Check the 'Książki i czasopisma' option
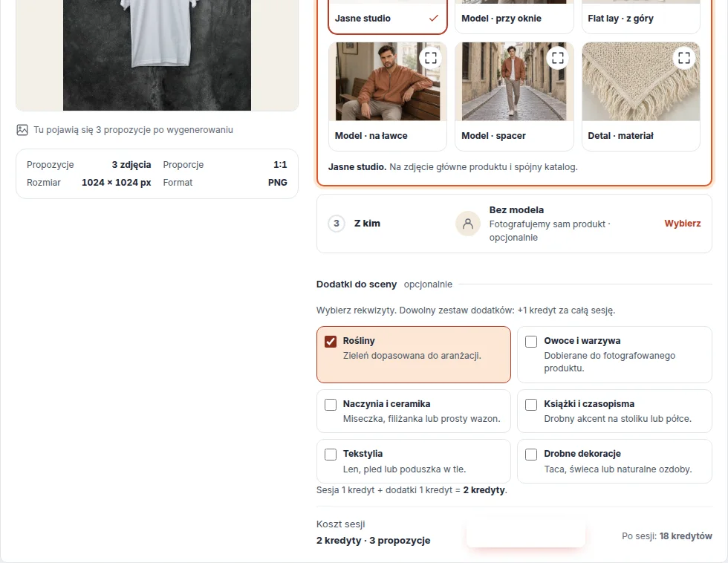Viewport: 728px width, 563px height. pyautogui.click(x=531, y=405)
